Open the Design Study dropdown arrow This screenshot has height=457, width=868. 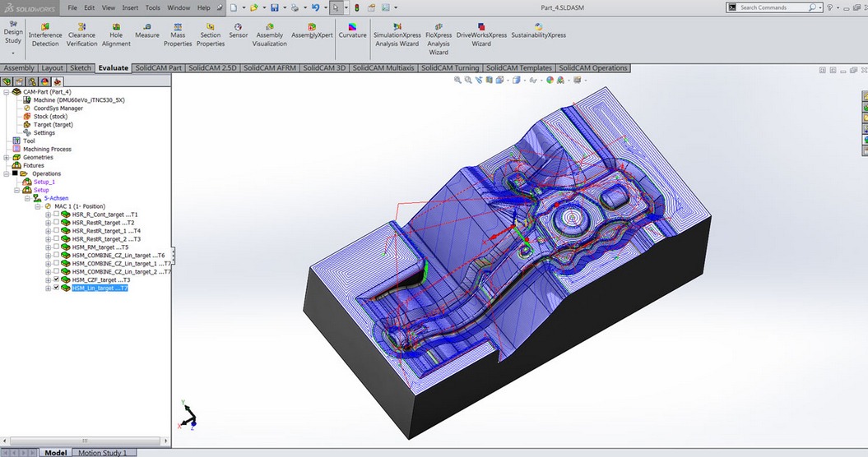[x=12, y=53]
